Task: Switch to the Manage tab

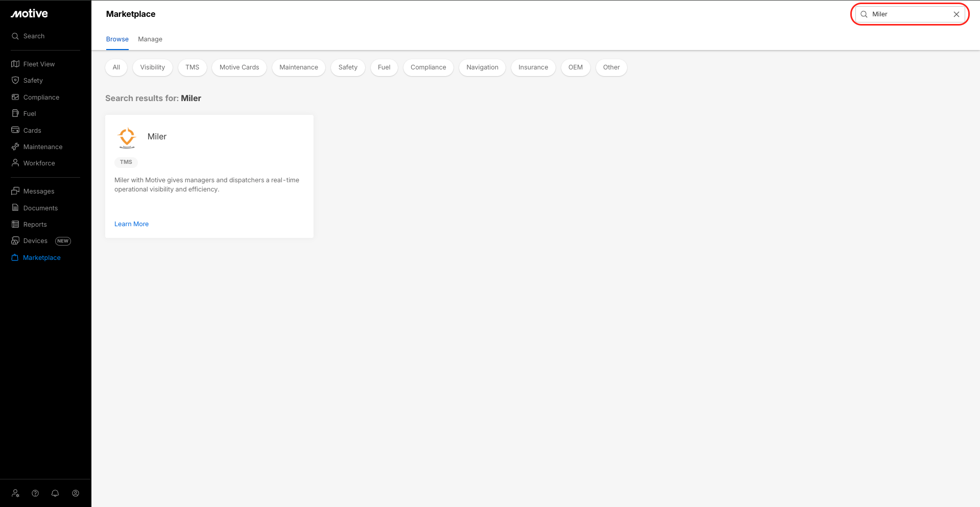Action: pyautogui.click(x=150, y=39)
